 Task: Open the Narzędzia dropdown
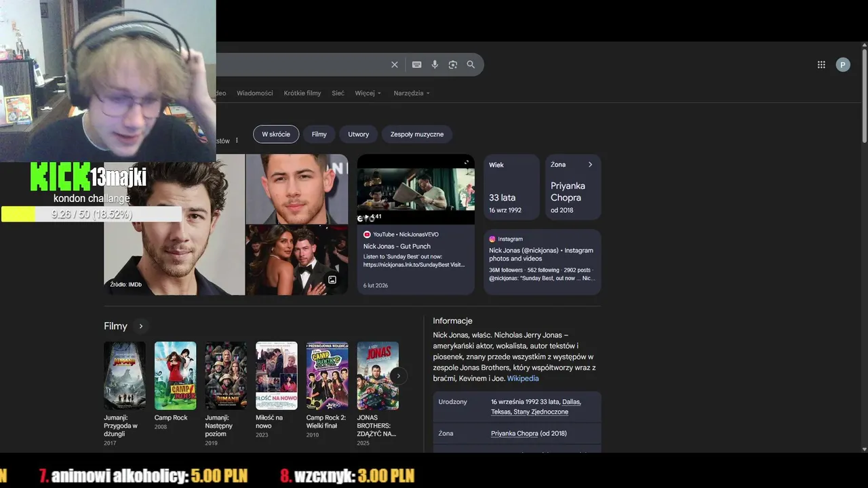pyautogui.click(x=412, y=93)
